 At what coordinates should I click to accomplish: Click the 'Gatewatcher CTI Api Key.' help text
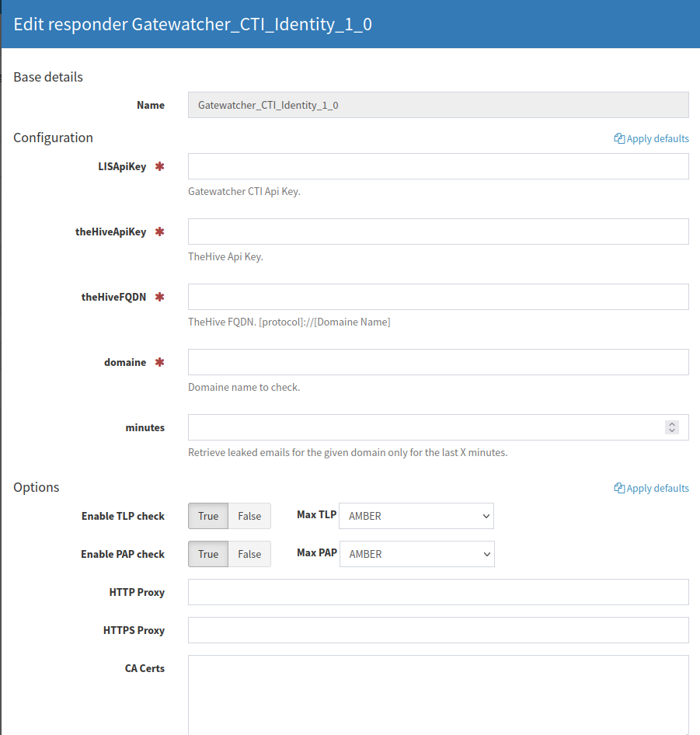(x=244, y=191)
